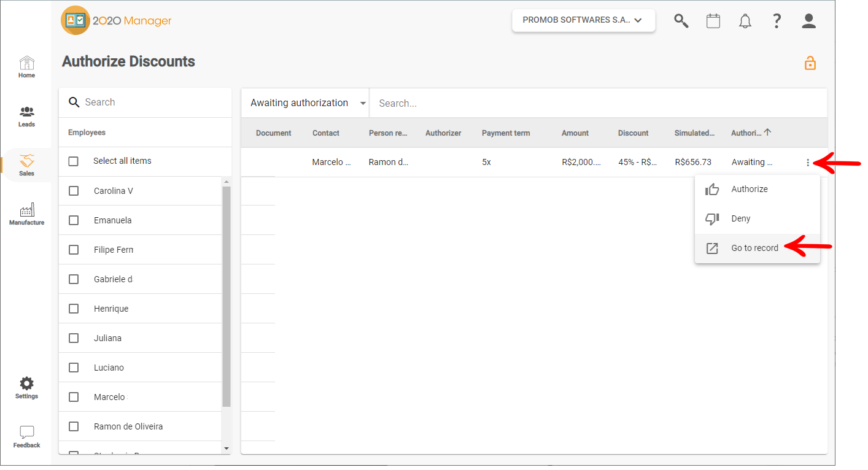This screenshot has height=470, width=868.
Task: Click the 2020 Manager logo
Action: click(x=117, y=20)
